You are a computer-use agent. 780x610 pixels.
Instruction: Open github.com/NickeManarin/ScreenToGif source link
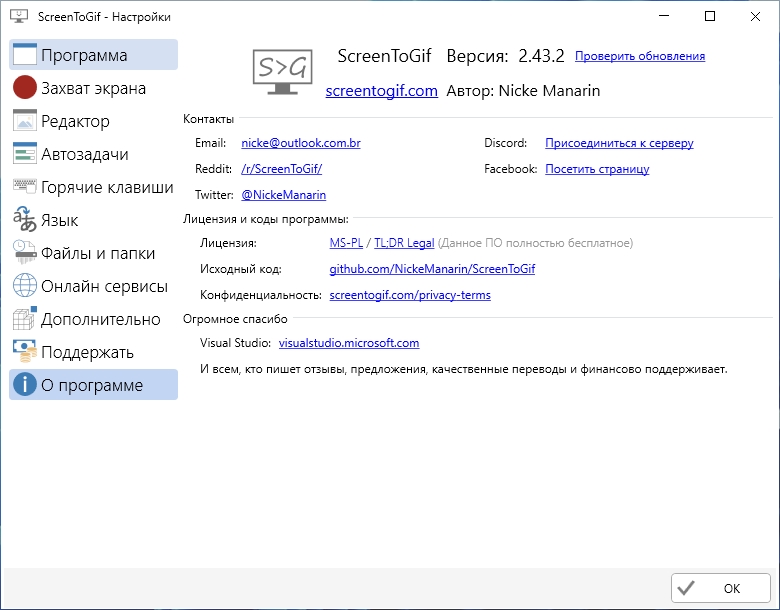coord(432,269)
